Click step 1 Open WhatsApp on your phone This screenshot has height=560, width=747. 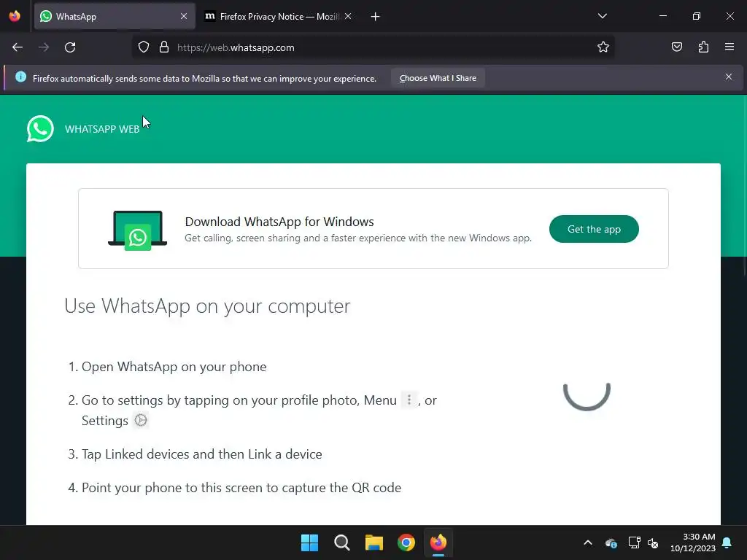click(174, 367)
